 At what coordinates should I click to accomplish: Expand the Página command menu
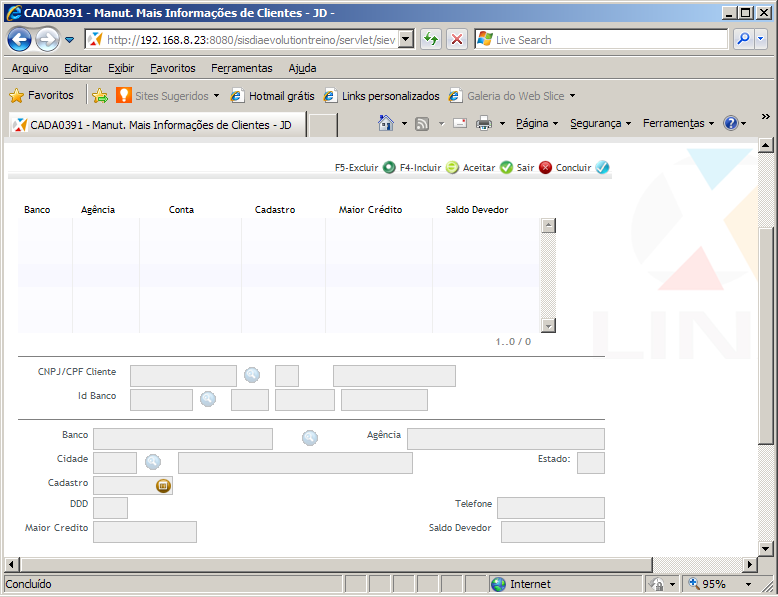point(537,123)
